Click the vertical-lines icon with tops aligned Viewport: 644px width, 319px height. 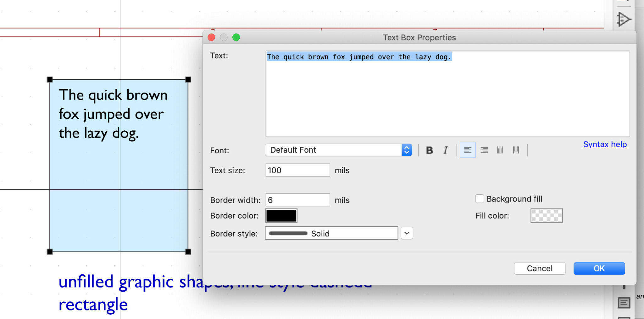[x=516, y=150]
